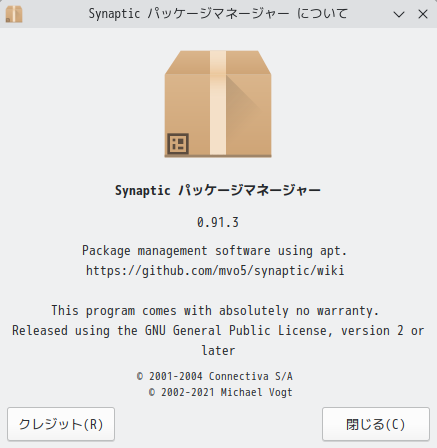Click "© 2002-2021 Michael Vogt" copyright line
This screenshot has width=437, height=448.
tap(221, 392)
